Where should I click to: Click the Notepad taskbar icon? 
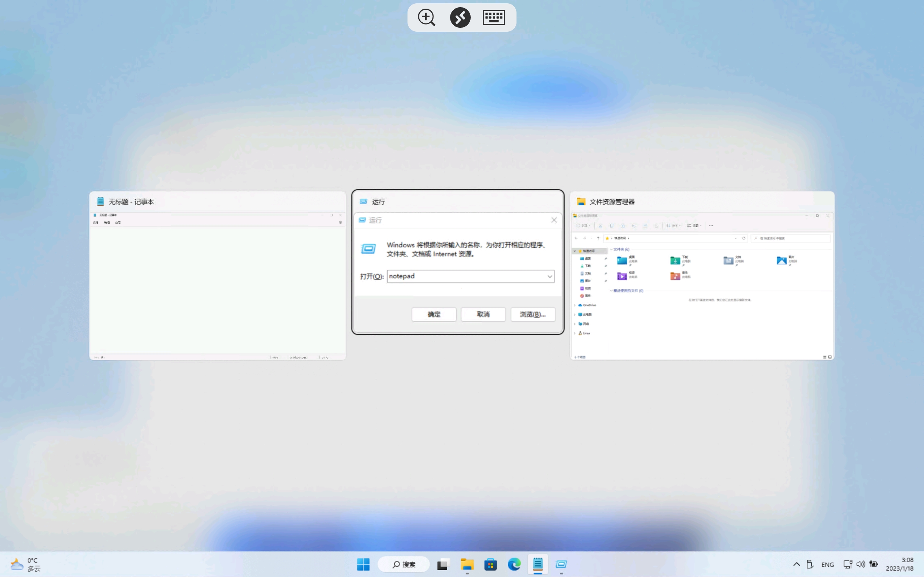537,564
